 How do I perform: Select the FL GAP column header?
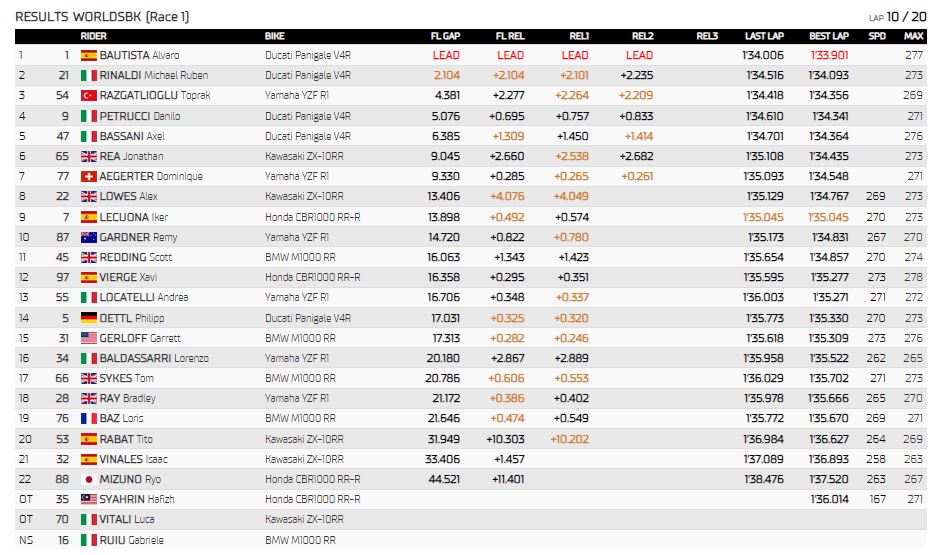[x=445, y=36]
